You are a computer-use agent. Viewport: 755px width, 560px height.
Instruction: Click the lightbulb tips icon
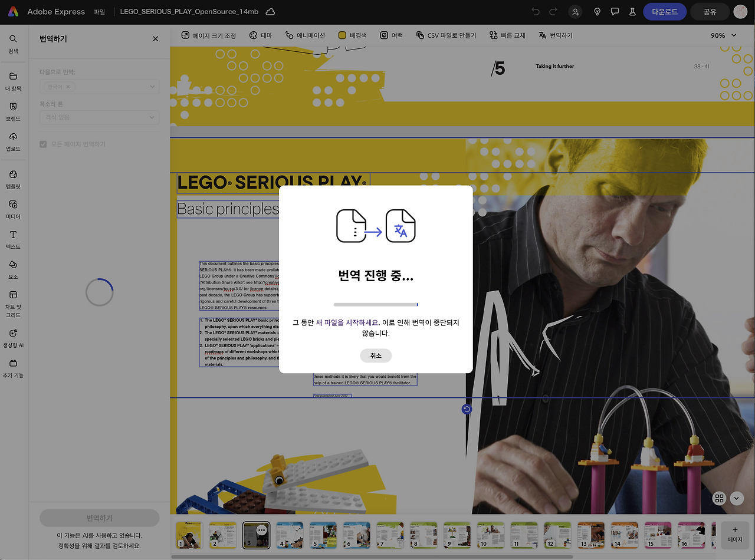click(x=598, y=12)
